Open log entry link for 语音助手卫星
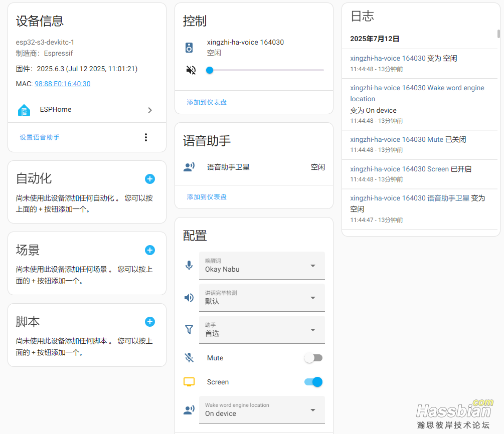 pos(410,198)
